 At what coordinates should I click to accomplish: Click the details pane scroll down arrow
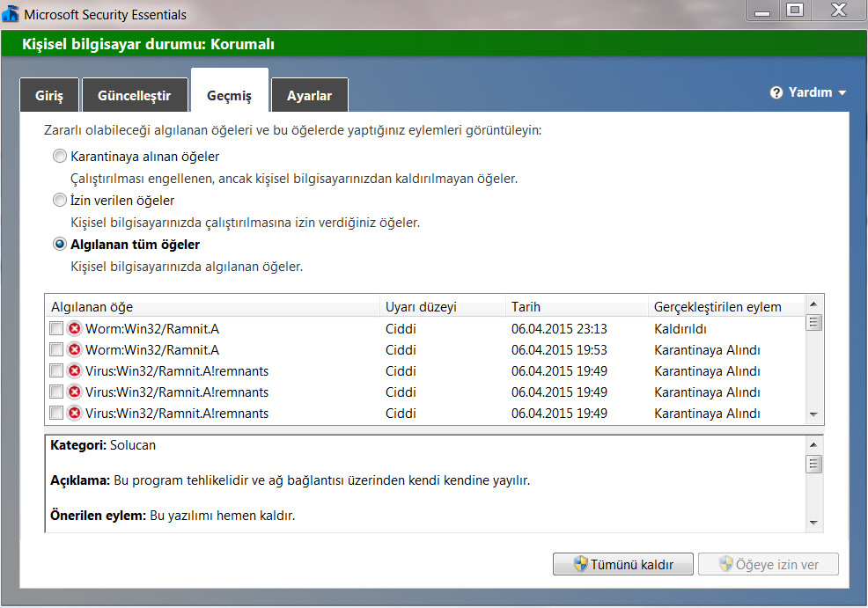pos(813,523)
